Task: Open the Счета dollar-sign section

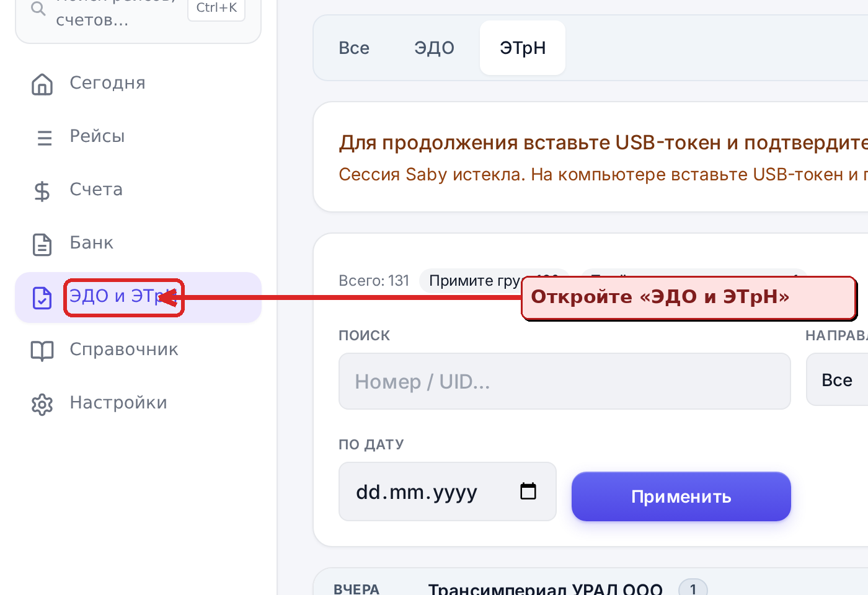Action: pyautogui.click(x=138, y=190)
